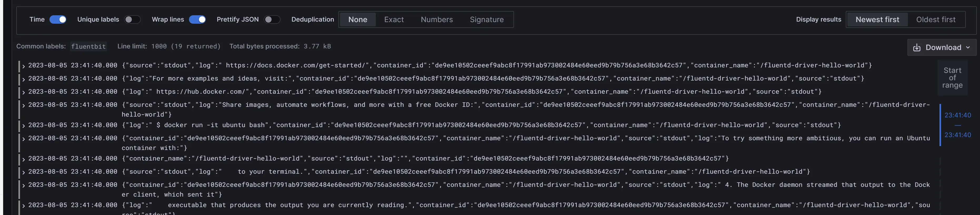Expand the 'executable that produces the output' log line
This screenshot has height=215, width=980.
pos(24,206)
